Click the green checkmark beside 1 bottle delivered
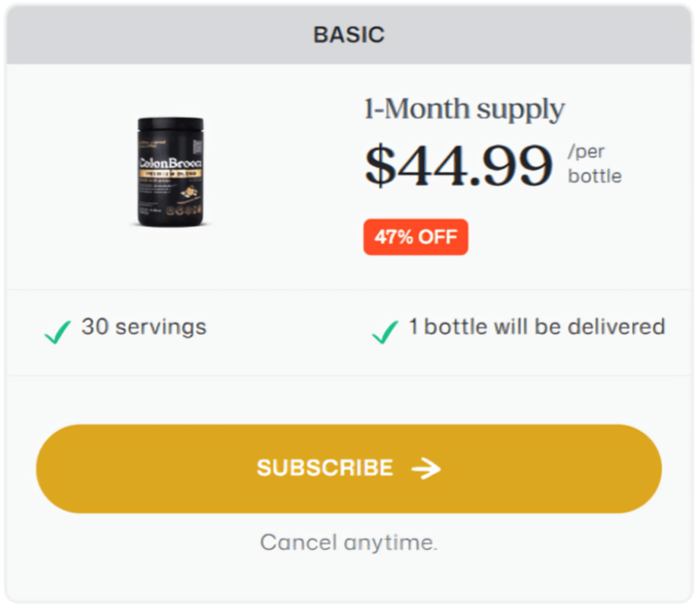This screenshot has height=610, width=700. (385, 332)
